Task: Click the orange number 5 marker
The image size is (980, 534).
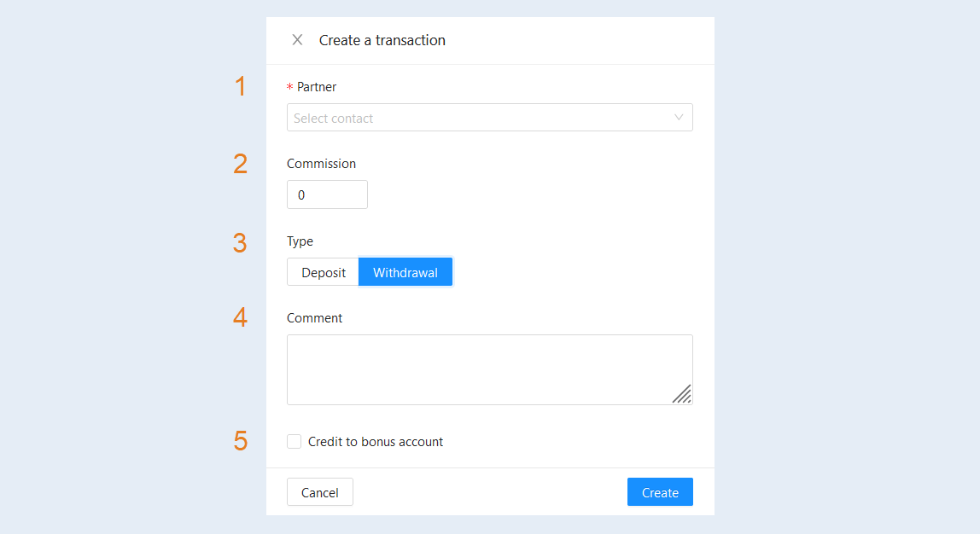Action: [241, 441]
